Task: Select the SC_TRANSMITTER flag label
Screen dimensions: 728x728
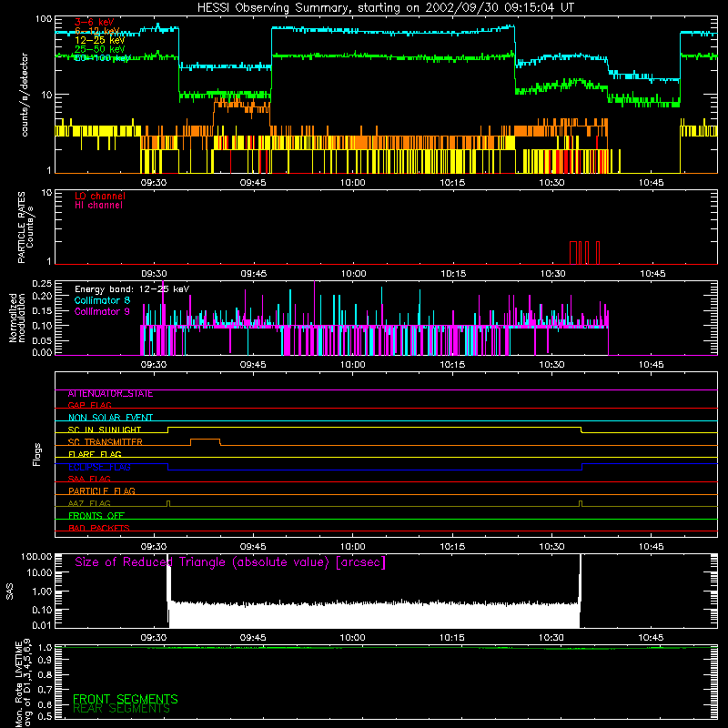Action: pos(106,442)
